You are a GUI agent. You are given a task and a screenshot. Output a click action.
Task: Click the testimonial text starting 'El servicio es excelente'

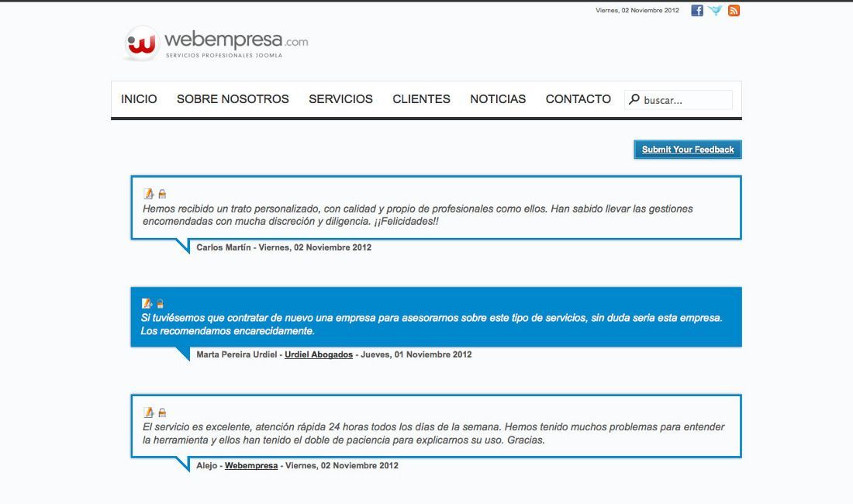coord(433,433)
